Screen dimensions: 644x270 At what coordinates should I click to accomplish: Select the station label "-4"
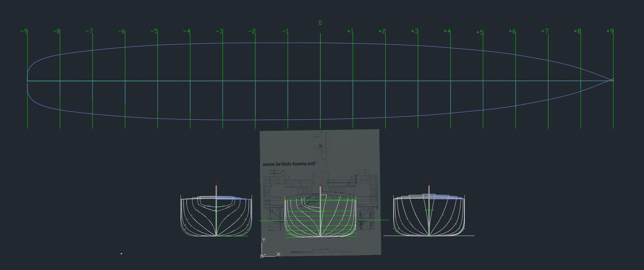point(187,31)
